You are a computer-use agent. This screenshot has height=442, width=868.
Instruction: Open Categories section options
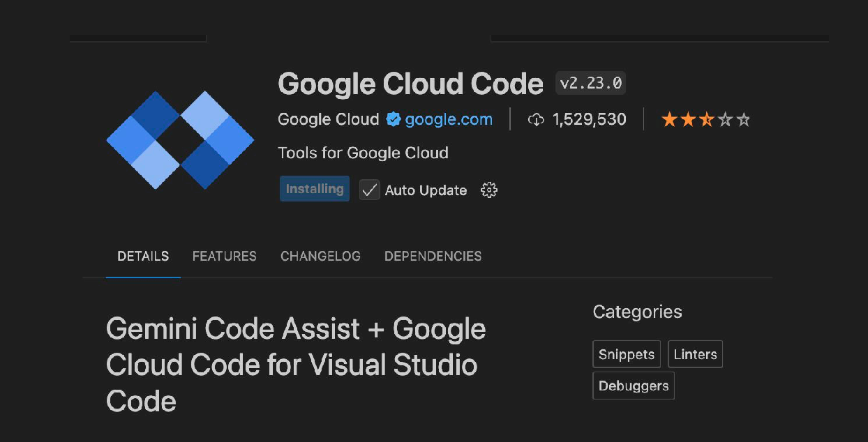pos(637,312)
